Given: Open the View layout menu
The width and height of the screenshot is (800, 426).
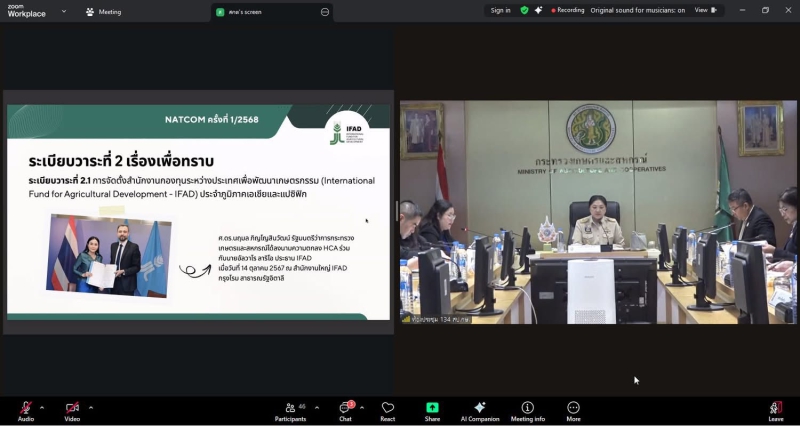Looking at the screenshot, I should point(705,10).
